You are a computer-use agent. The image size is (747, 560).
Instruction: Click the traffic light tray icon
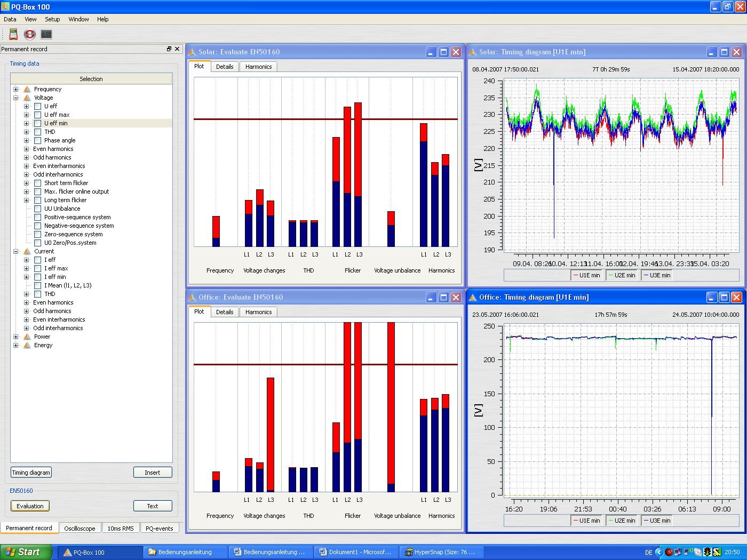(708, 552)
